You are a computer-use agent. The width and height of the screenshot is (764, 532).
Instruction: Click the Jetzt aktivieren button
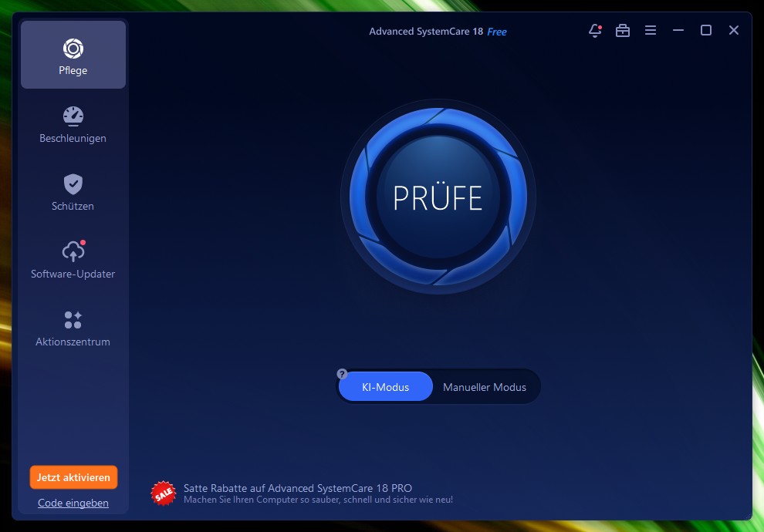[x=73, y=477]
